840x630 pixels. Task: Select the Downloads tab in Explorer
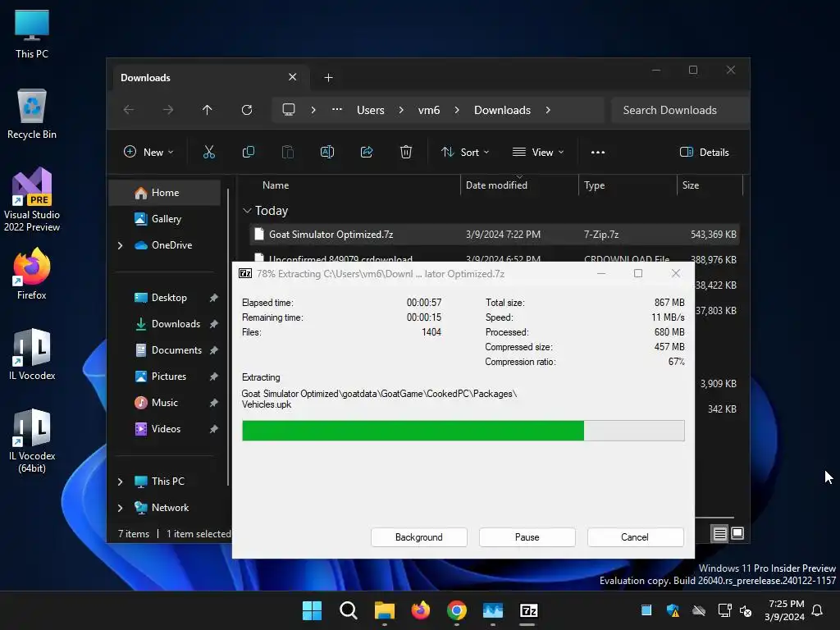[x=211, y=78]
